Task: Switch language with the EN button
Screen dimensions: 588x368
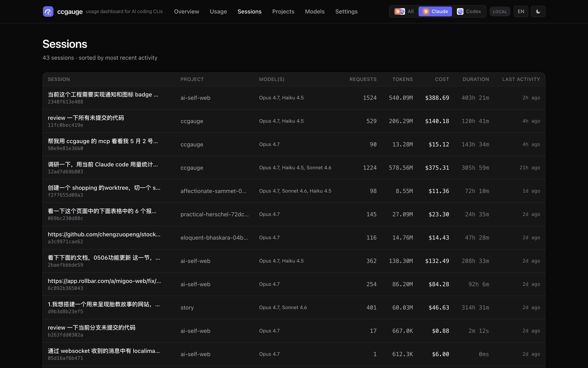Action: 521,11
